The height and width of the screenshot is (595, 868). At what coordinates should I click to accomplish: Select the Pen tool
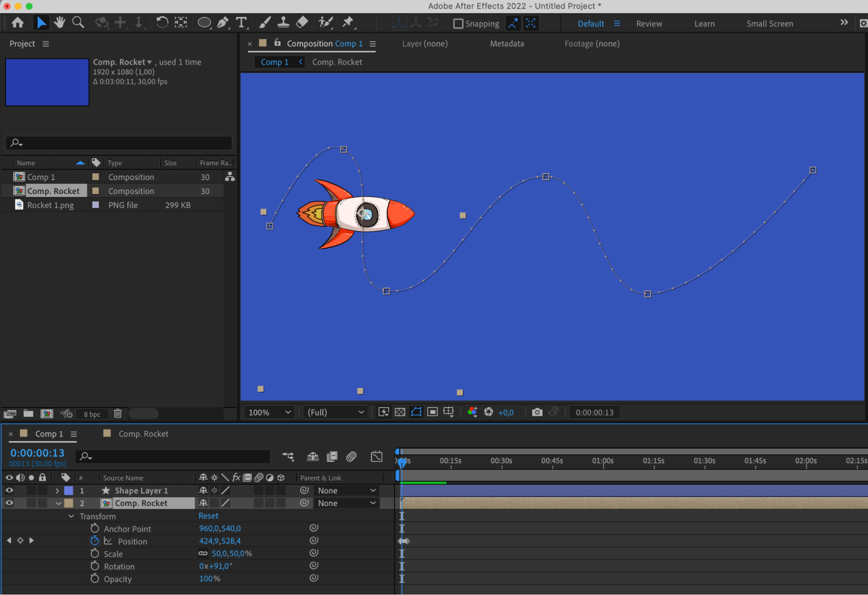[222, 23]
